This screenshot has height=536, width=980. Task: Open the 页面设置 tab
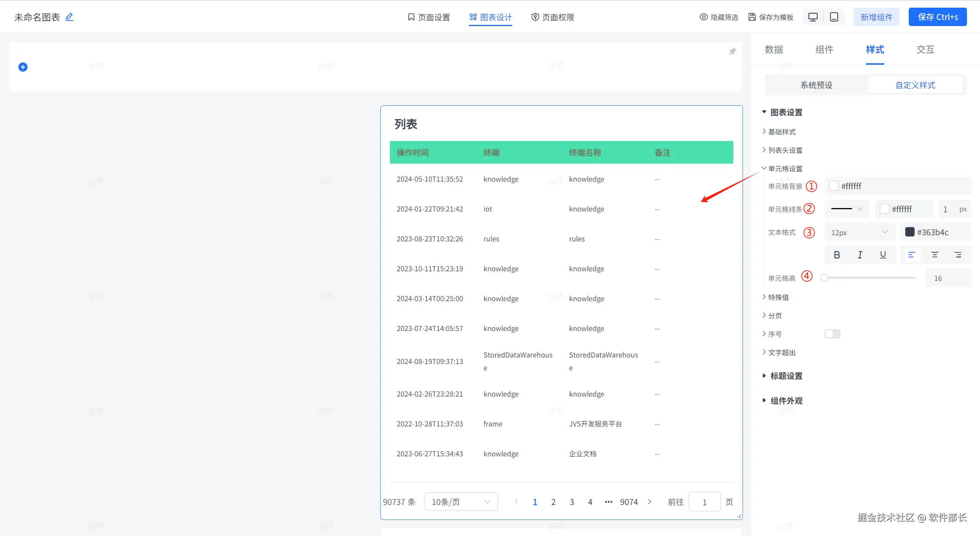[x=429, y=17]
